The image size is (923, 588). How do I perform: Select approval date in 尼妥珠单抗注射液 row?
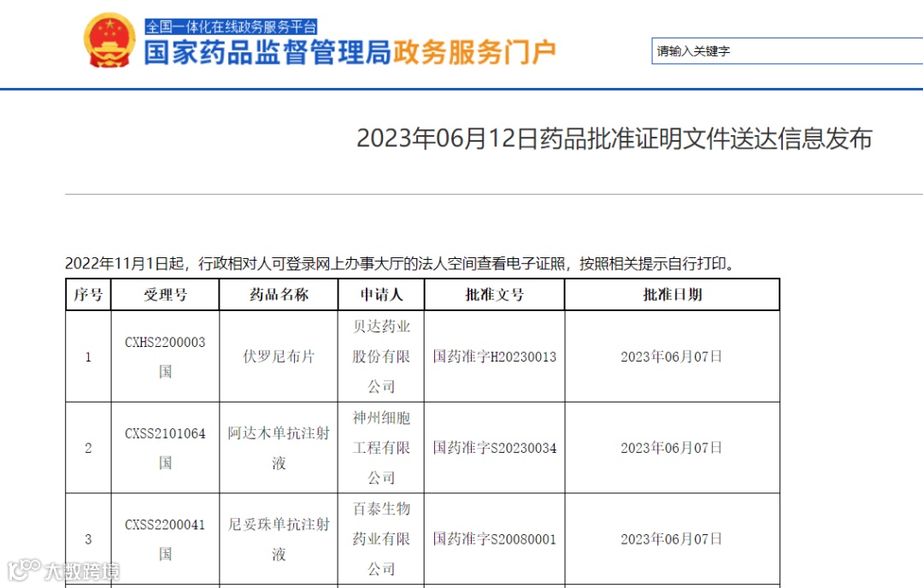coord(672,539)
